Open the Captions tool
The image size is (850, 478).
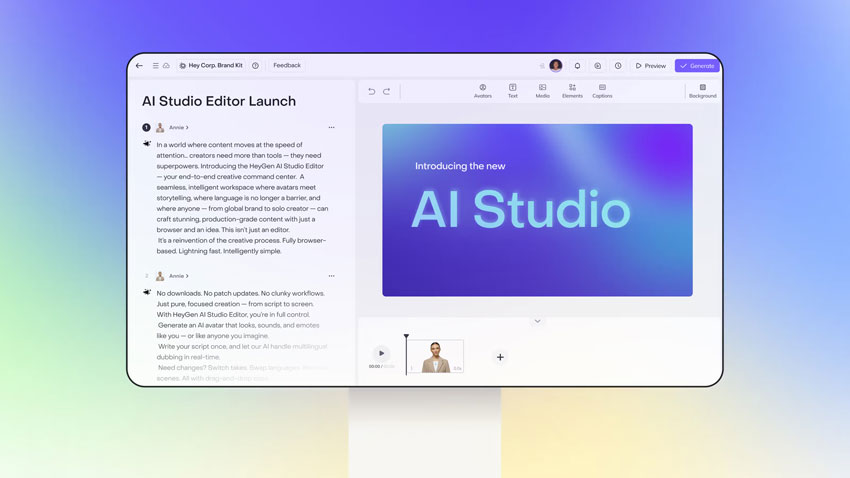pos(602,91)
